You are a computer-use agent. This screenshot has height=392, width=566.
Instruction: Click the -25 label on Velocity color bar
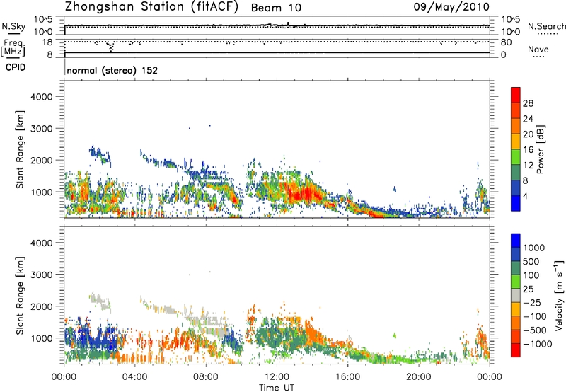[x=532, y=302]
